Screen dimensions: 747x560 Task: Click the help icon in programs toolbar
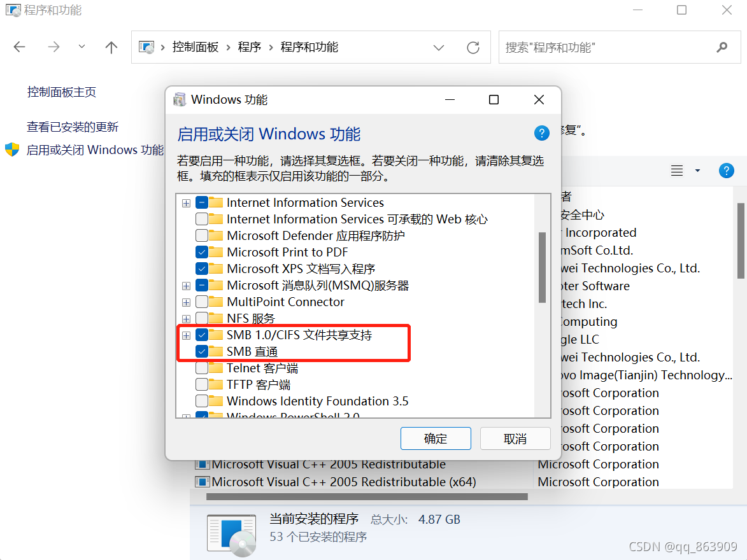coord(726,171)
